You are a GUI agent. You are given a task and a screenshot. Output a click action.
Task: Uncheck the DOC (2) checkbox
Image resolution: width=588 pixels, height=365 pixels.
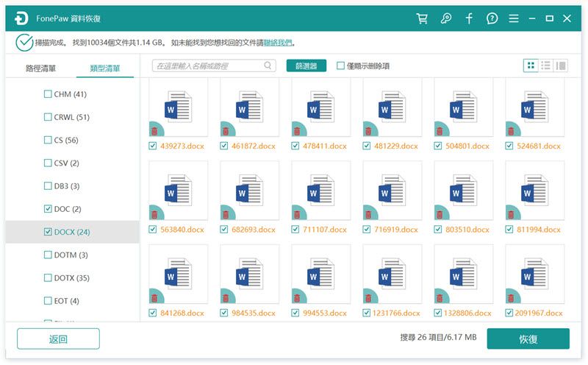[x=48, y=208]
